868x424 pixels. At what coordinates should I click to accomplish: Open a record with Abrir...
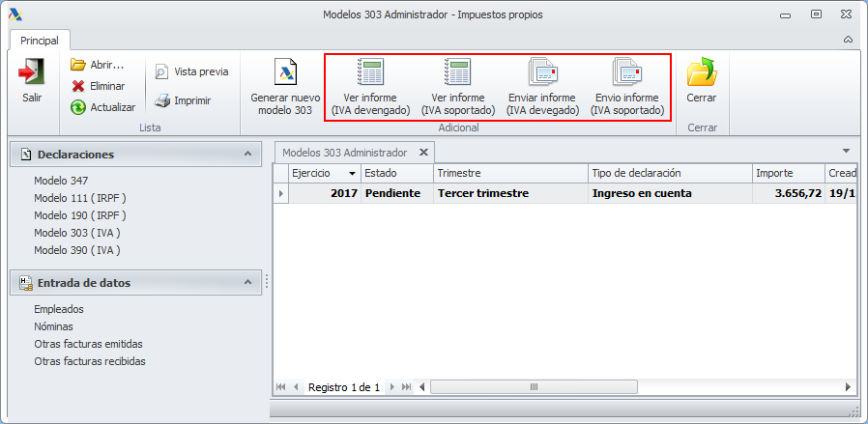click(x=97, y=65)
